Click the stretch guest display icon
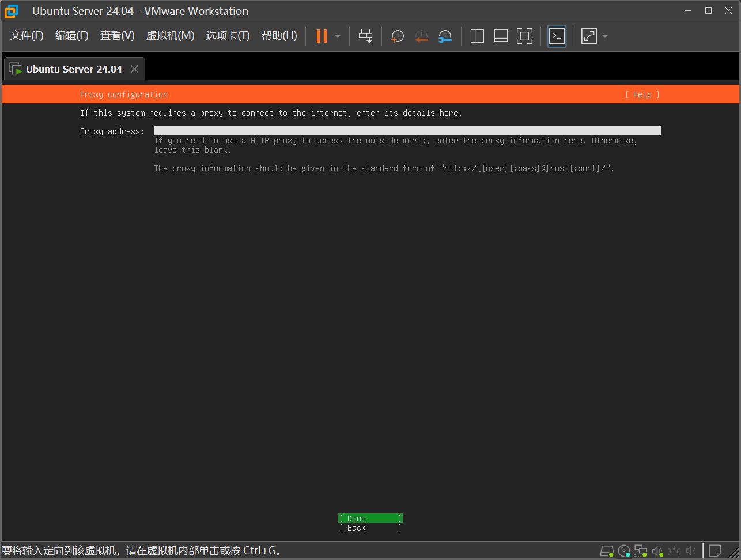The width and height of the screenshot is (741, 560). tap(589, 36)
